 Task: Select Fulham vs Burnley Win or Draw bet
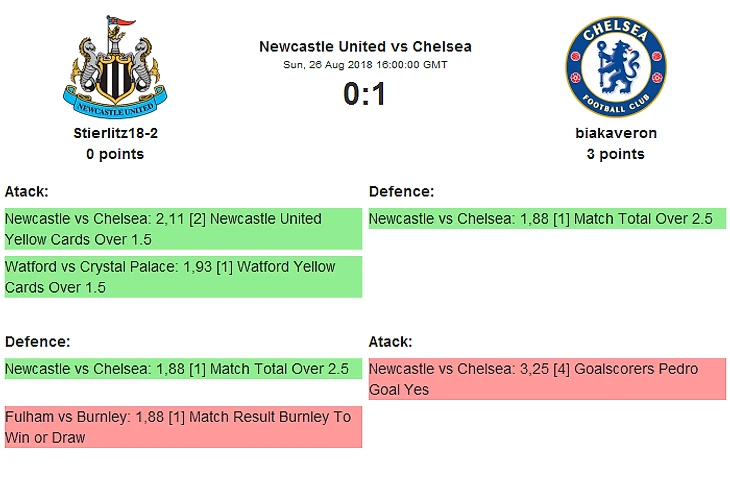click(183, 427)
